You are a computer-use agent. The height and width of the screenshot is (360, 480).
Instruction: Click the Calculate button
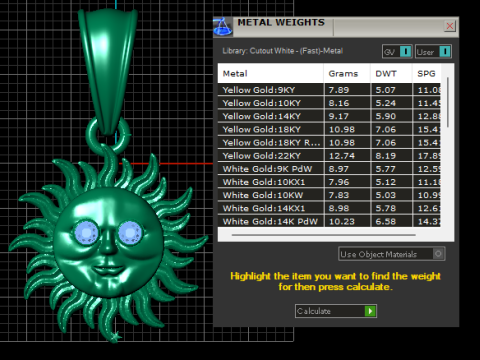click(x=336, y=311)
